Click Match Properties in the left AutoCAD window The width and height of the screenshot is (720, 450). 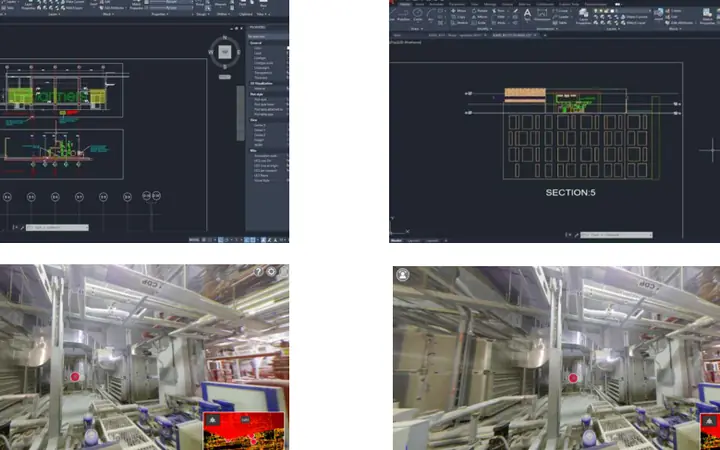click(136, 6)
